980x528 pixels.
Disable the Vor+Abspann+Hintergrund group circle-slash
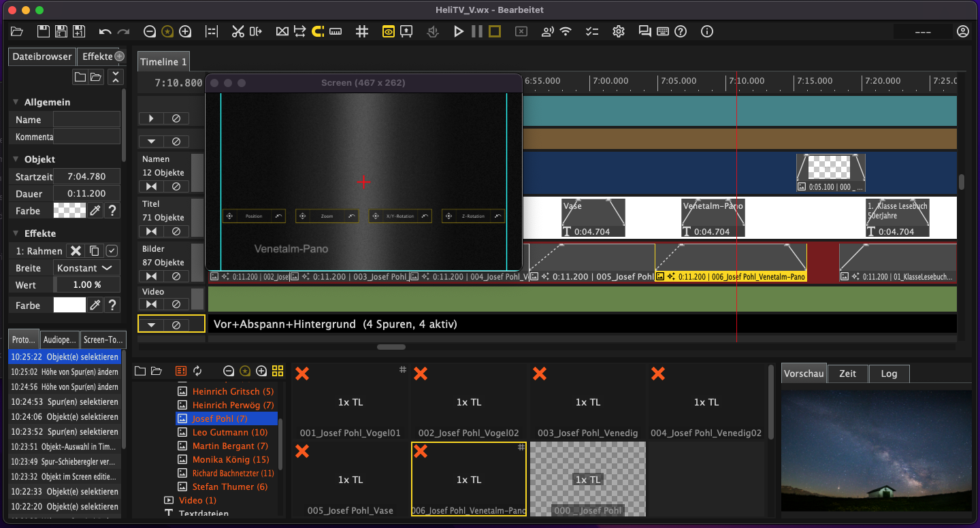[176, 325]
